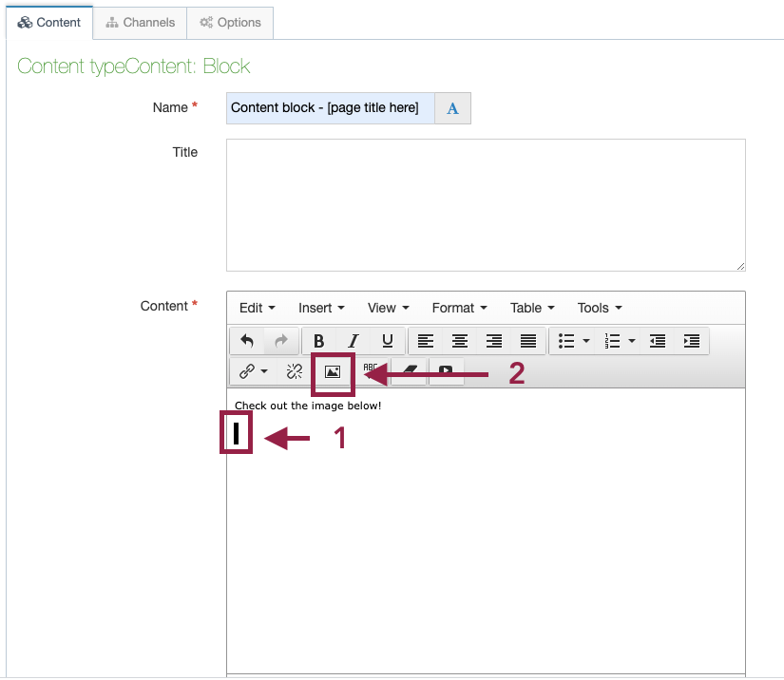The height and width of the screenshot is (680, 784).
Task: Open the Tools menu
Action: 600,308
